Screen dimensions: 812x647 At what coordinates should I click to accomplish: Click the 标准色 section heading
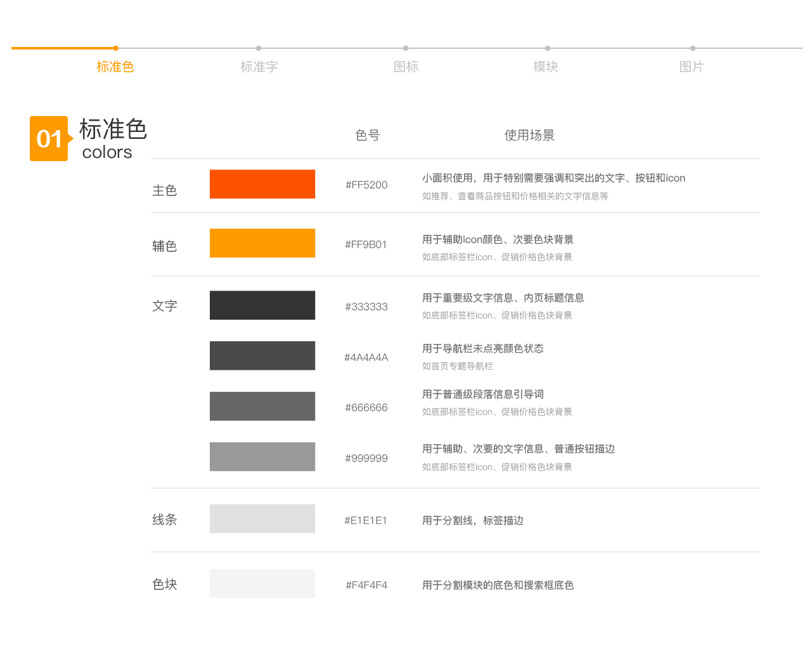point(113,129)
